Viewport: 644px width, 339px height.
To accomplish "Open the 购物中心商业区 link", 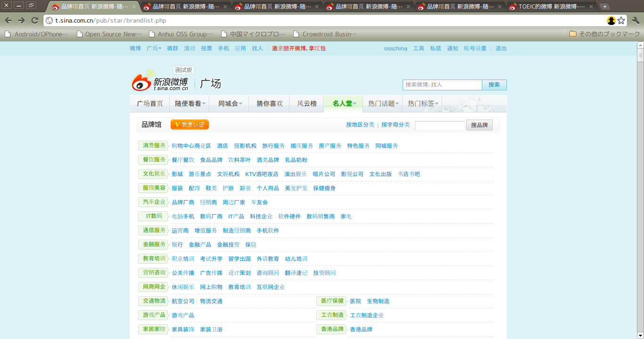I will coord(191,146).
